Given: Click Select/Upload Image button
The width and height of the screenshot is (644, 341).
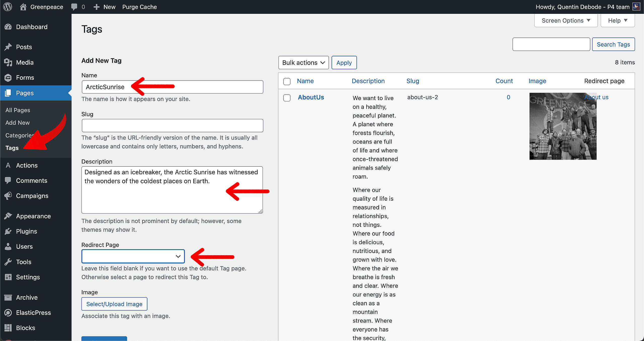Looking at the screenshot, I should click(114, 304).
